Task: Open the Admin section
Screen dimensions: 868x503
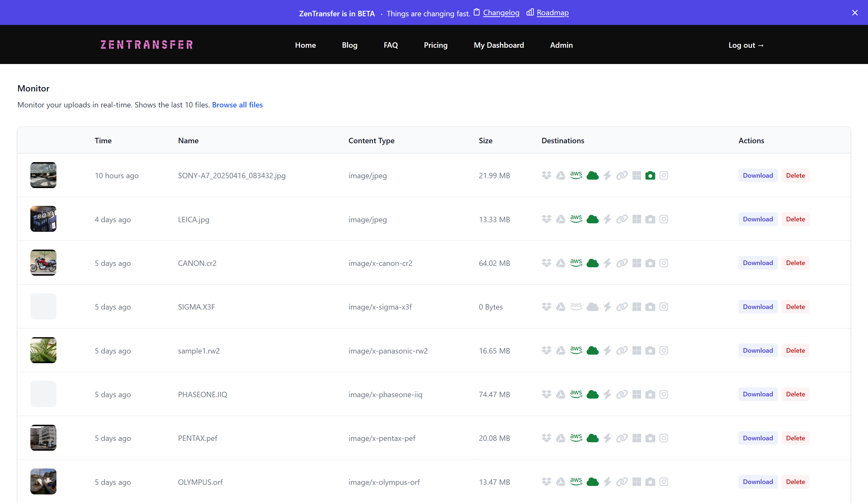Action: (x=561, y=45)
